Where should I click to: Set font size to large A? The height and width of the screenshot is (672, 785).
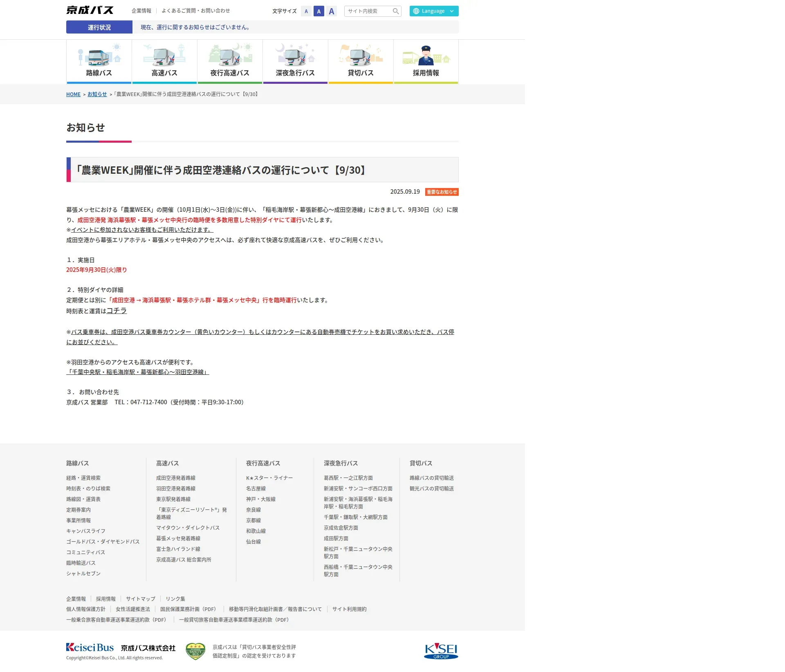pyautogui.click(x=332, y=11)
